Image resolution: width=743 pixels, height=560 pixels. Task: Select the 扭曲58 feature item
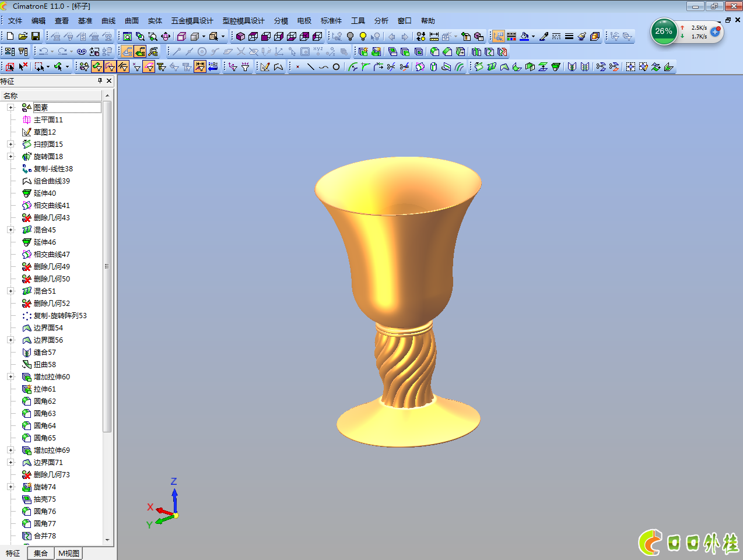[x=44, y=364]
